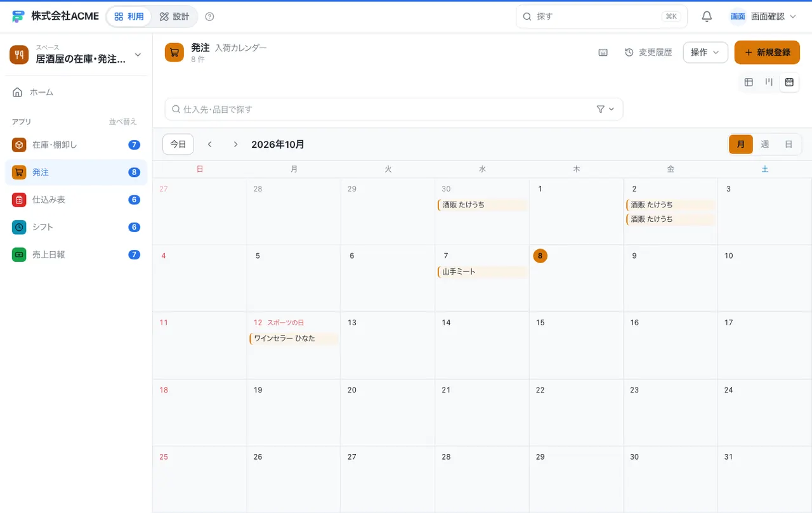Switch to kanban board view icon
Viewport: 812px width, 513px height.
tap(769, 82)
